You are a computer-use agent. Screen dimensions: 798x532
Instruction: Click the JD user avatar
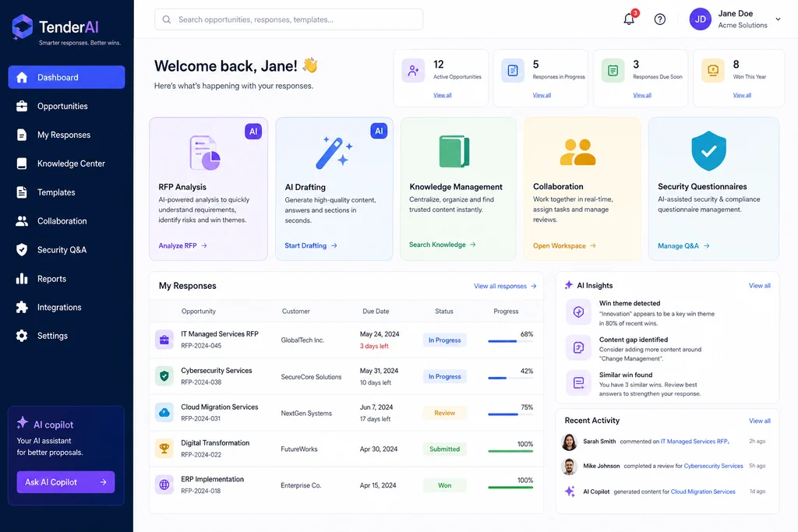click(x=700, y=19)
